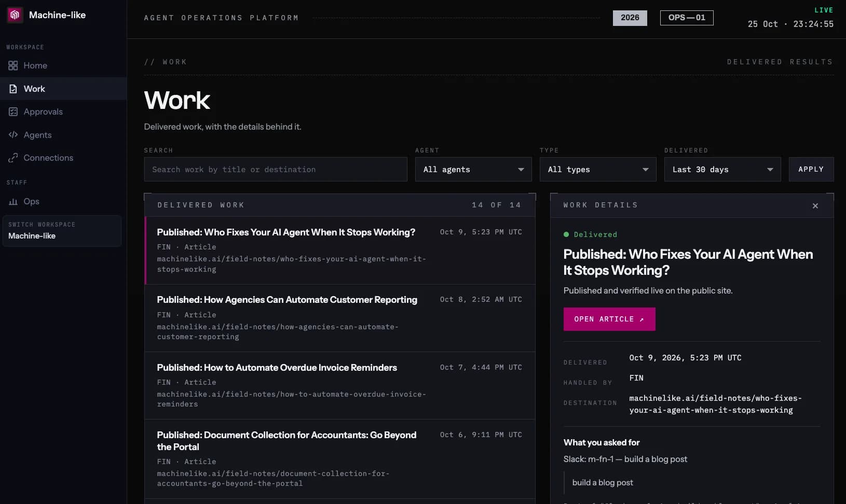Click the Connections link icon
This screenshot has height=504, width=846.
coord(13,158)
